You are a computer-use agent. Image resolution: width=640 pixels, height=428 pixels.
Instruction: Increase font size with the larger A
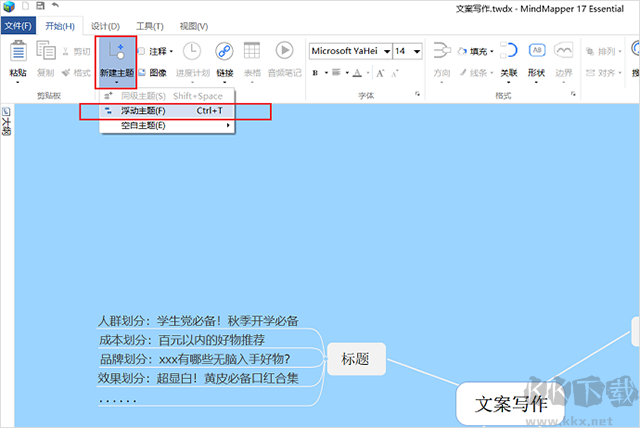(380, 73)
